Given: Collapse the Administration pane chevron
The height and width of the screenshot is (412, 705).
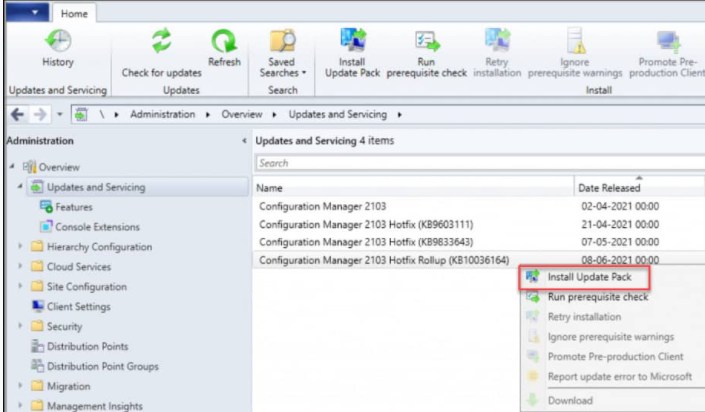Looking at the screenshot, I should tap(244, 141).
